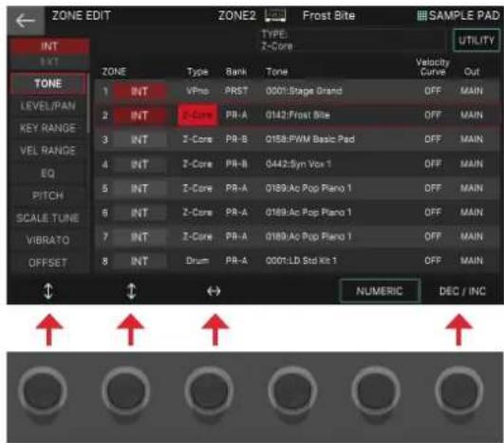Click the Frost Bite title
The width and height of the screenshot is (504, 443).
[328, 15]
